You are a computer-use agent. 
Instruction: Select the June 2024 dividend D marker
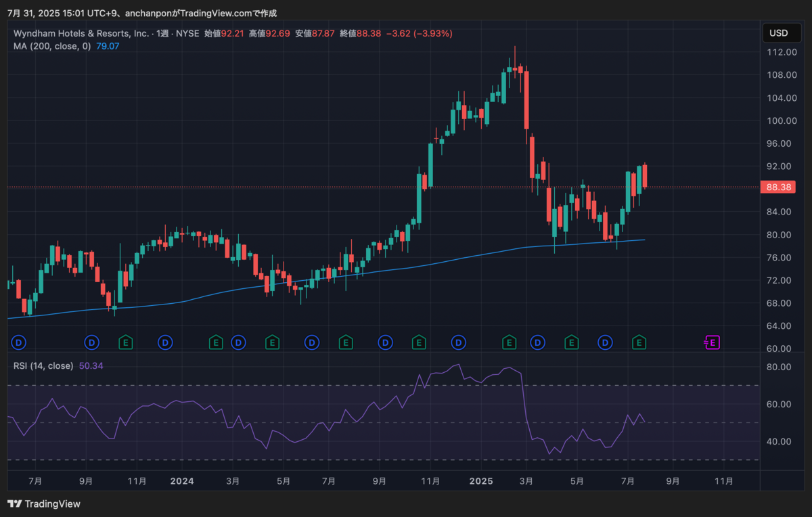tap(312, 342)
